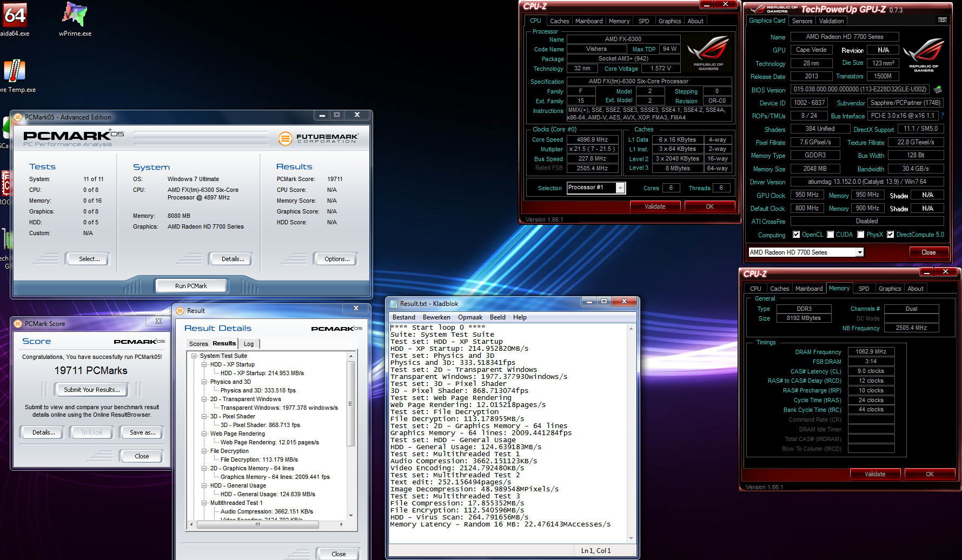Open SPD tab in lower CPU-Z window
This screenshot has width=962, height=560.
864,289
